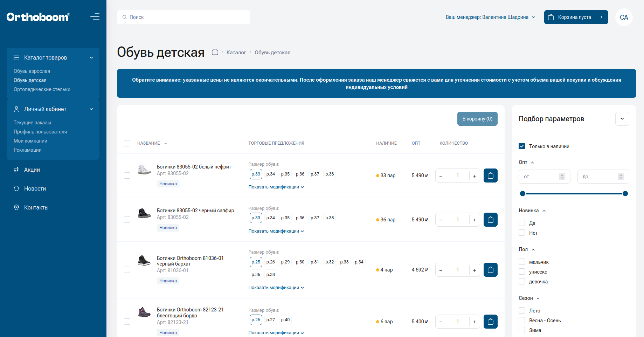Viewport: 644px width, 337px height.
Task: Open Акции in the sidebar
Action: pos(32,170)
